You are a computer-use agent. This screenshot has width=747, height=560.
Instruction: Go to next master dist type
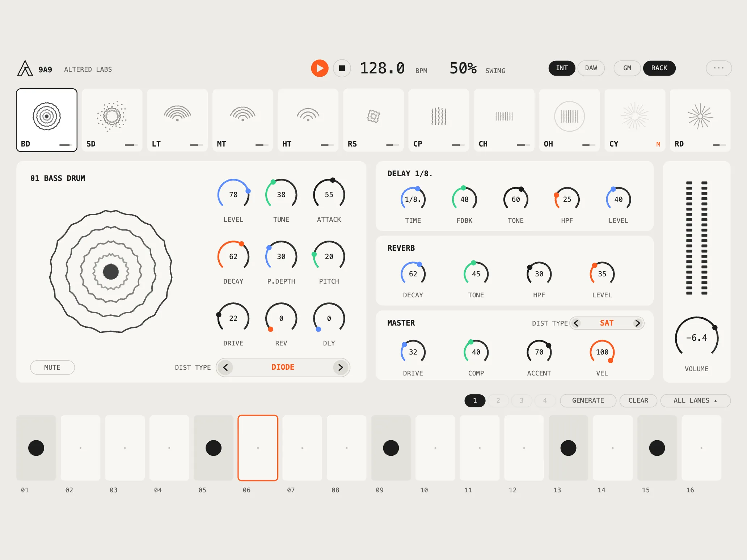coord(638,323)
